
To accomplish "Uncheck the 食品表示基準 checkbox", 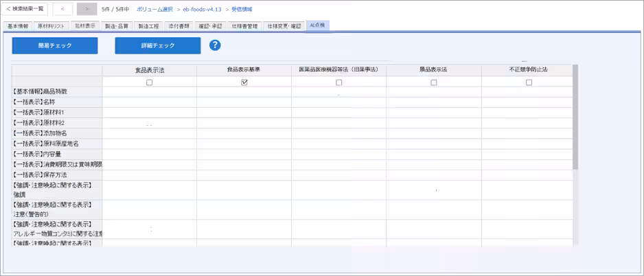I will tap(244, 82).
